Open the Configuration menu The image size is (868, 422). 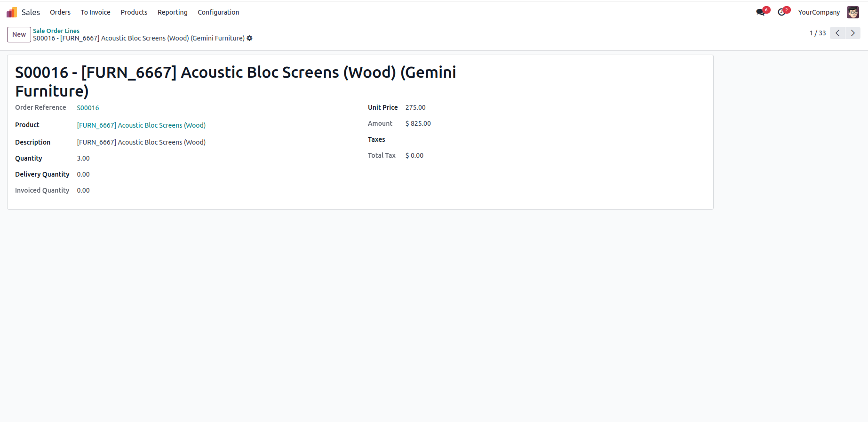point(218,12)
